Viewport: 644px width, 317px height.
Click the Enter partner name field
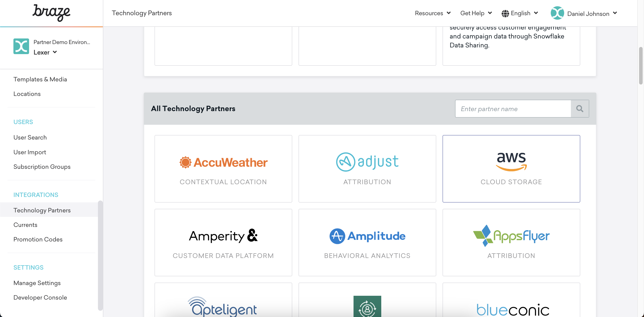513,109
